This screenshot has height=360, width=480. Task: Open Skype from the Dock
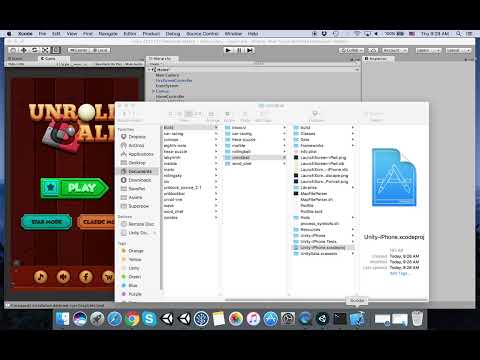click(149, 319)
